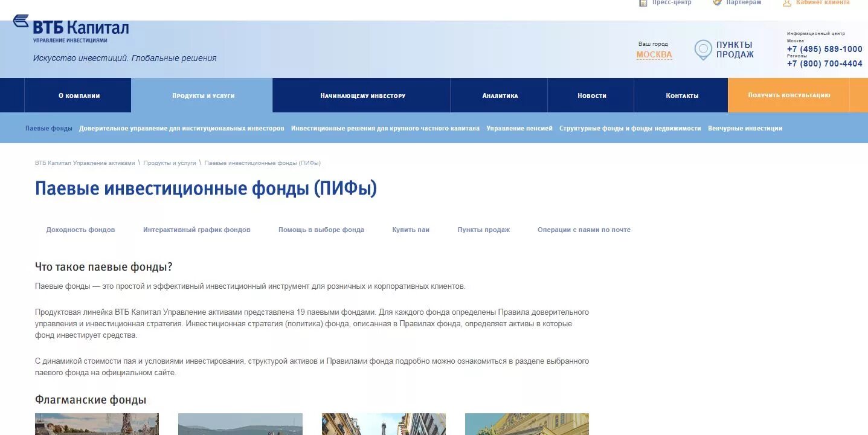Click the heading Что такое паевые фонды?

point(104,267)
